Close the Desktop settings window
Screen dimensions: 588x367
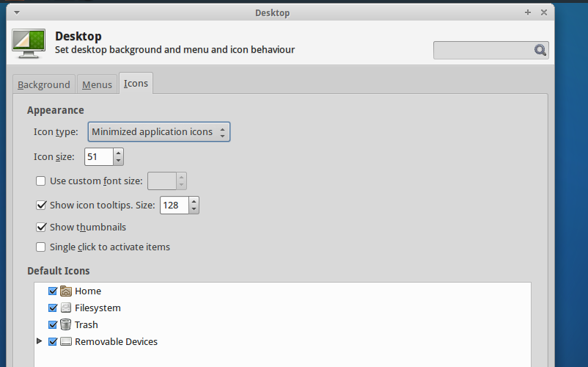pyautogui.click(x=544, y=12)
